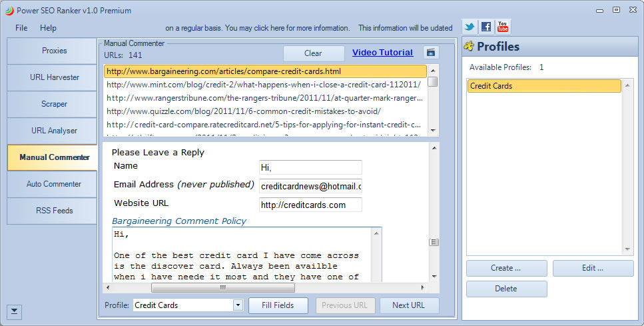Switch to the Proxies tab
This screenshot has width=644, height=326.
pos(52,51)
